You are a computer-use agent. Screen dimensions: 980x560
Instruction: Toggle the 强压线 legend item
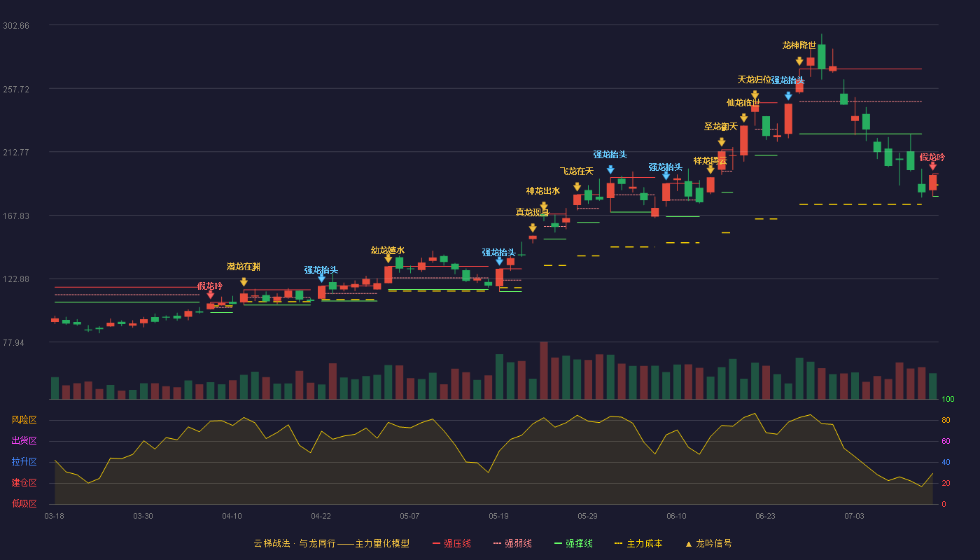point(451,543)
